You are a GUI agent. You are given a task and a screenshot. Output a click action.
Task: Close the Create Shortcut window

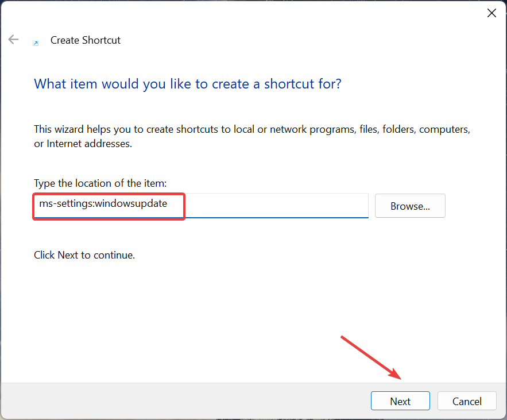491,13
